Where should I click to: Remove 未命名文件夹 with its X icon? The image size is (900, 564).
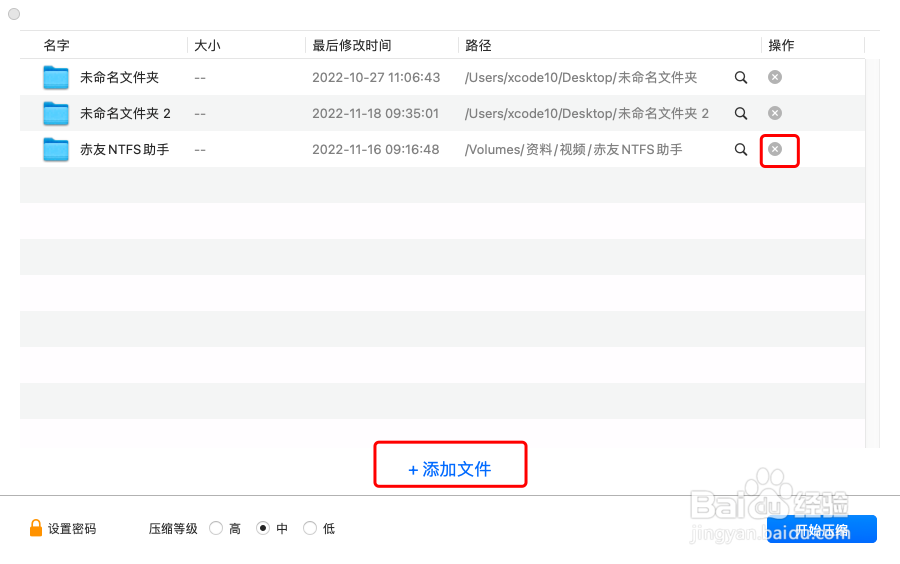click(x=775, y=77)
